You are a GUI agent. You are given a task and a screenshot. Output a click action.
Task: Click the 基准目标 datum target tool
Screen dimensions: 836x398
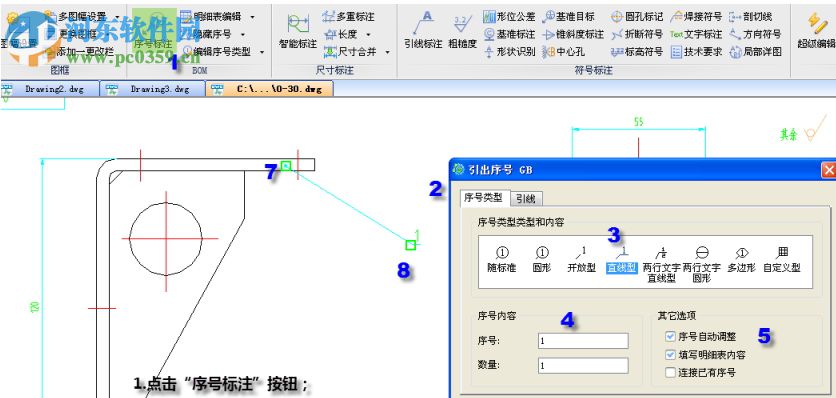point(568,17)
